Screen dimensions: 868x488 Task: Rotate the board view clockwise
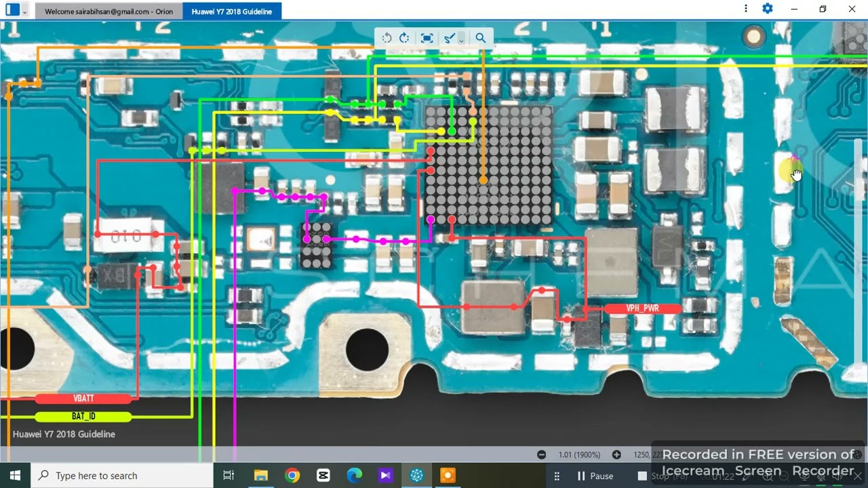click(x=404, y=38)
